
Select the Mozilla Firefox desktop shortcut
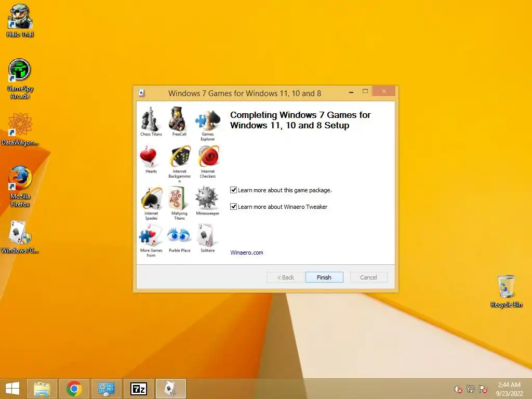pos(20,187)
